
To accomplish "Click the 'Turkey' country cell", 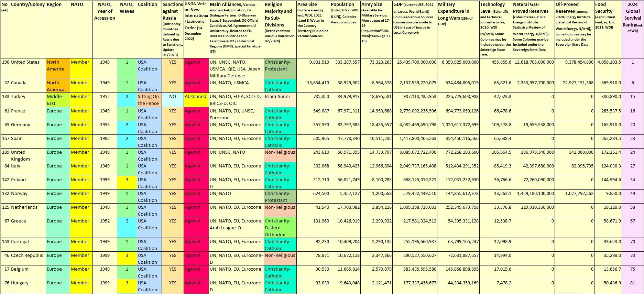I will click(x=28, y=100).
